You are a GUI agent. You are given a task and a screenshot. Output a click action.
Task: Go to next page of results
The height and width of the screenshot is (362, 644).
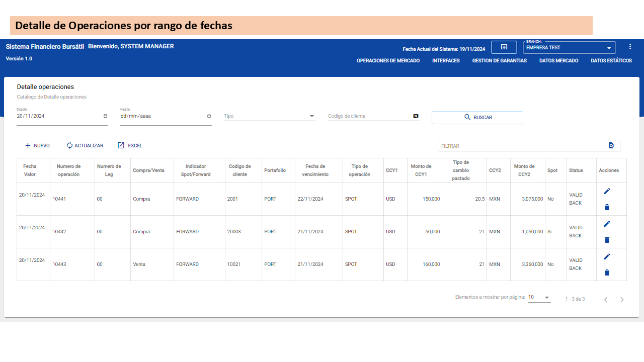click(622, 300)
